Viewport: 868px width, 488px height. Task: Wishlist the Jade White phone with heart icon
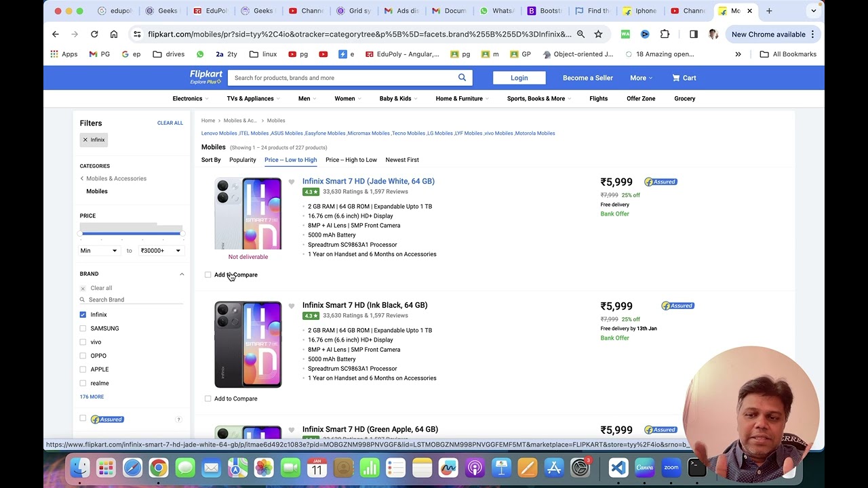[x=292, y=182]
